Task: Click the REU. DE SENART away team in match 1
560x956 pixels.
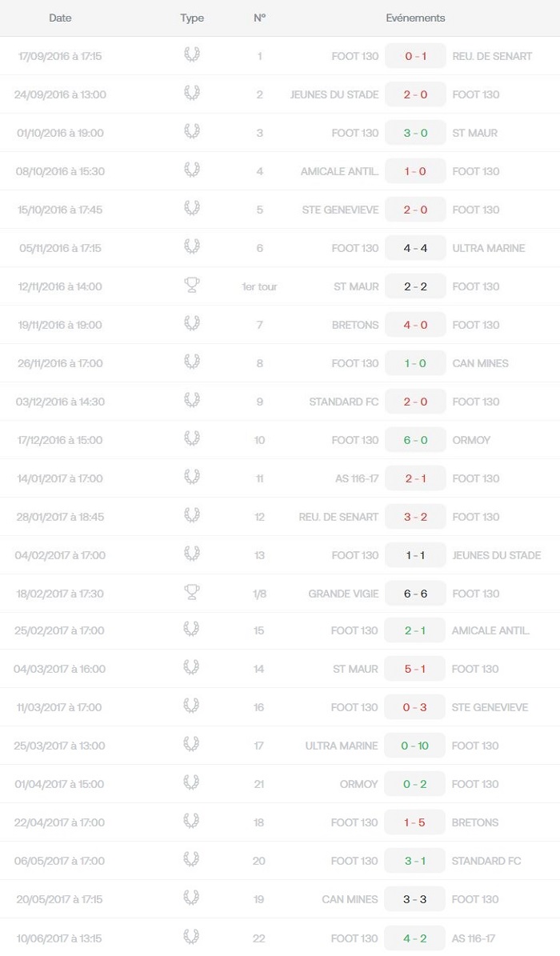Action: (x=492, y=56)
